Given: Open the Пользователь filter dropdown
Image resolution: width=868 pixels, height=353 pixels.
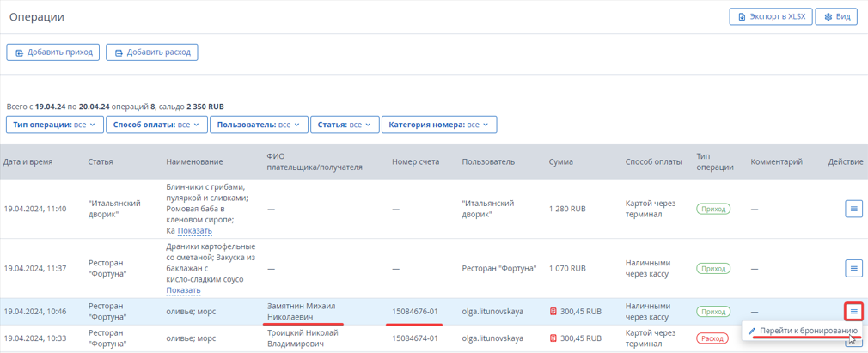Looking at the screenshot, I should tap(259, 125).
